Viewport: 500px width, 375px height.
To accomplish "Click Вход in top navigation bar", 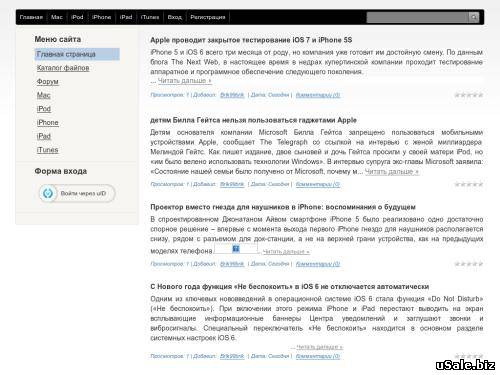I will pyautogui.click(x=175, y=17).
